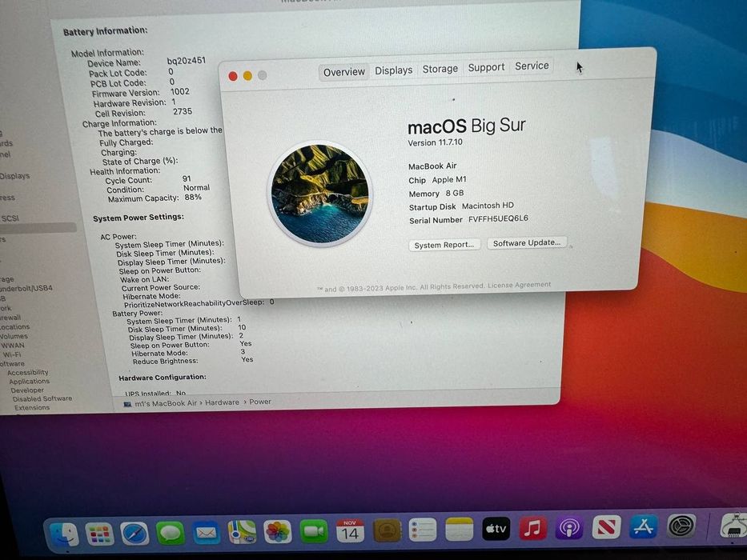The width and height of the screenshot is (747, 560).
Task: Open the App Store from the Dock
Action: 643,526
